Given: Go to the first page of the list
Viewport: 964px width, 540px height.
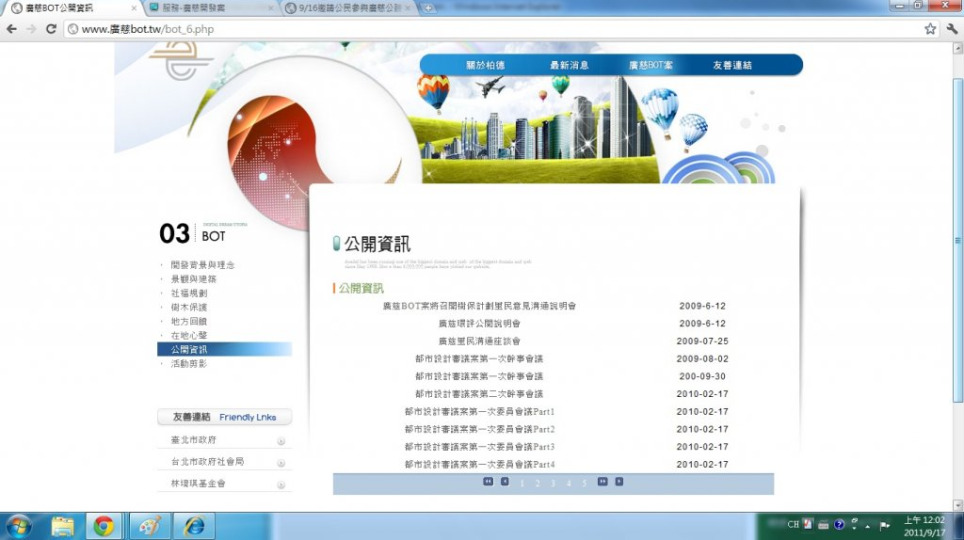Looking at the screenshot, I should (x=488, y=482).
